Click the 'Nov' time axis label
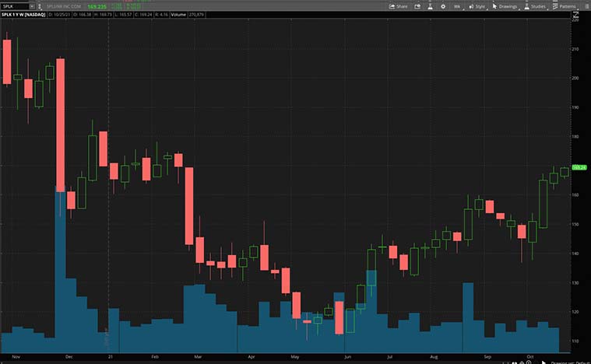Screen dimensions: 591x364 coord(16,356)
